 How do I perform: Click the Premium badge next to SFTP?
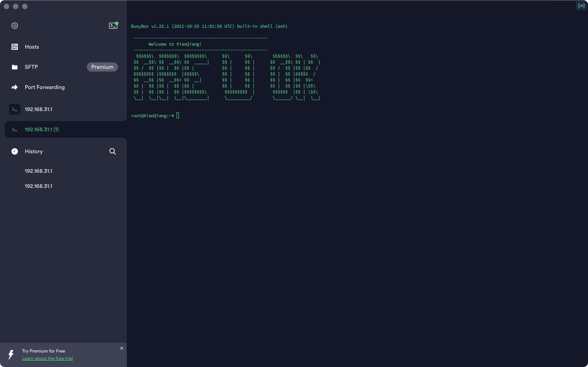coord(102,67)
